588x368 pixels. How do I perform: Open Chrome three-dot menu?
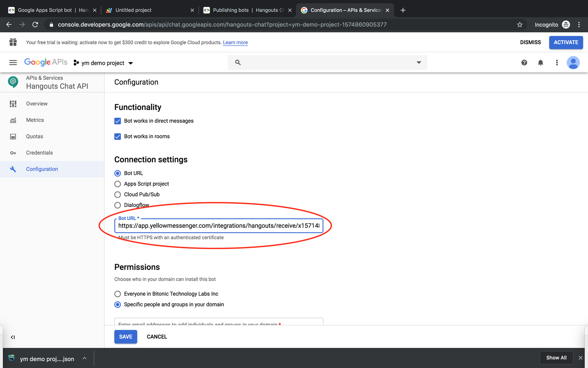click(579, 25)
